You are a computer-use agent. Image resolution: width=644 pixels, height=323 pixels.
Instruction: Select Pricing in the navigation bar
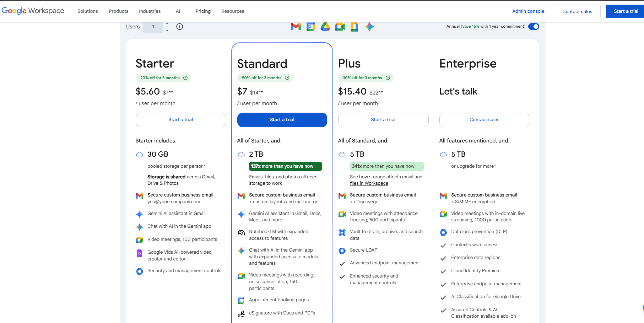click(x=203, y=11)
